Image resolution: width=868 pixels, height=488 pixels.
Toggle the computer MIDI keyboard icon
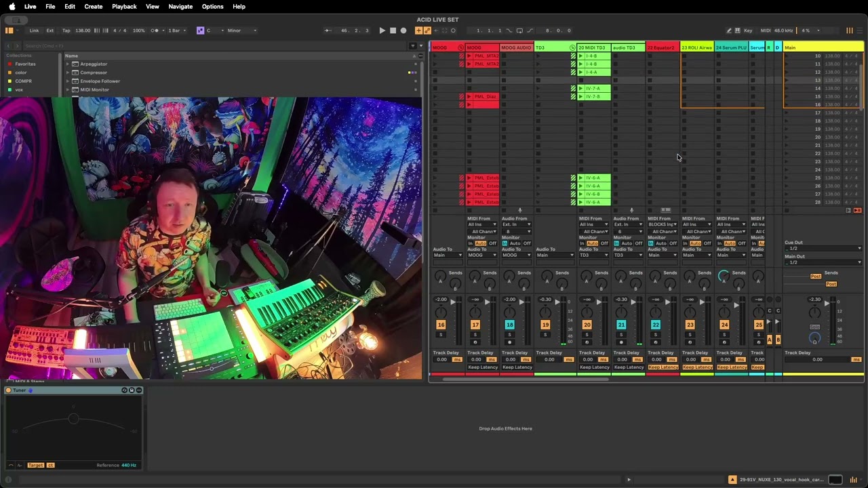point(737,30)
